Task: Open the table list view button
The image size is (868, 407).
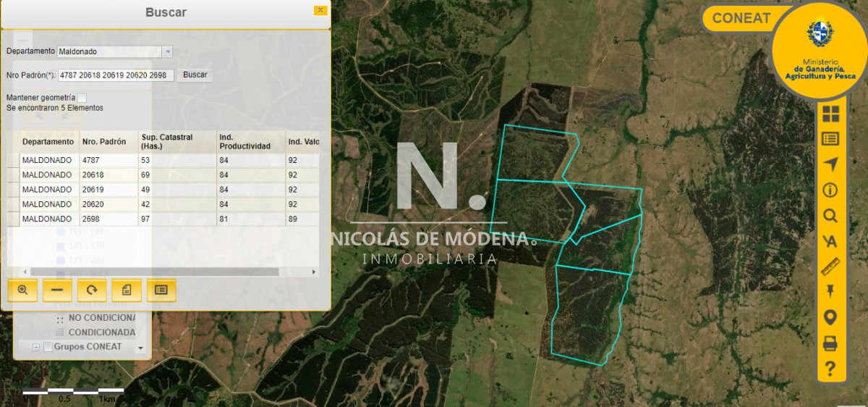Action: click(x=161, y=290)
